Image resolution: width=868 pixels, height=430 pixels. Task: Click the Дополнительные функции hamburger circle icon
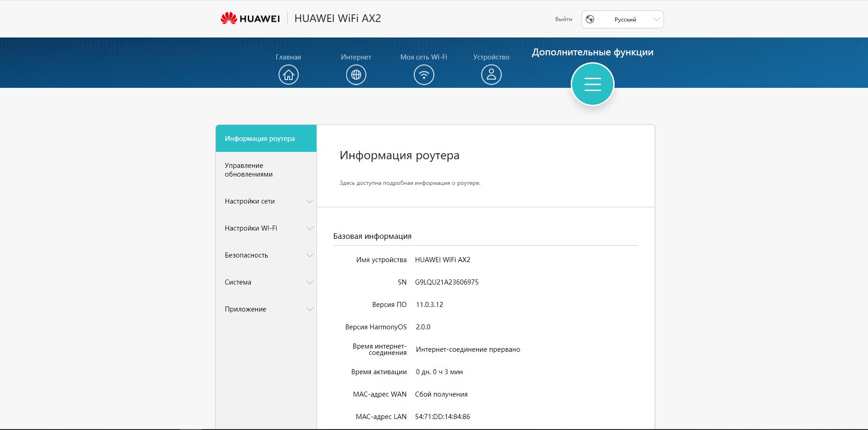pos(592,84)
